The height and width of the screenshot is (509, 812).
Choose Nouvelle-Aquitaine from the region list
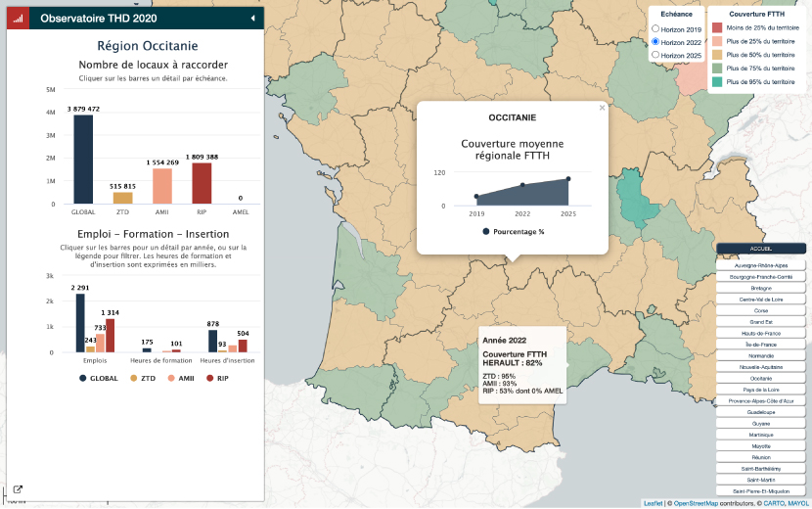[760, 366]
